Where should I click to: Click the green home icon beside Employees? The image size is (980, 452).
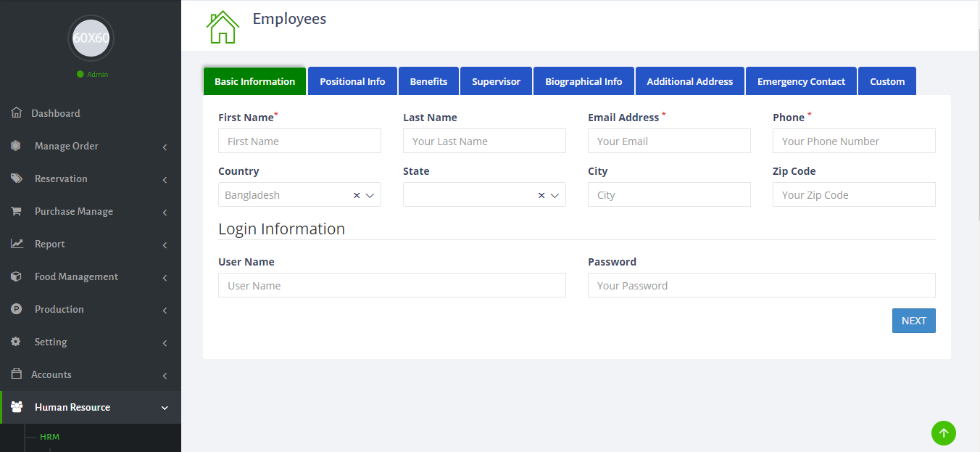tap(223, 27)
